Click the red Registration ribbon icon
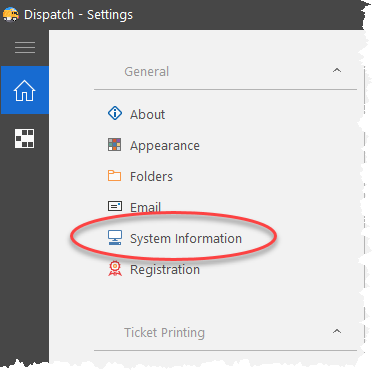The width and height of the screenshot is (374, 374). click(x=115, y=269)
